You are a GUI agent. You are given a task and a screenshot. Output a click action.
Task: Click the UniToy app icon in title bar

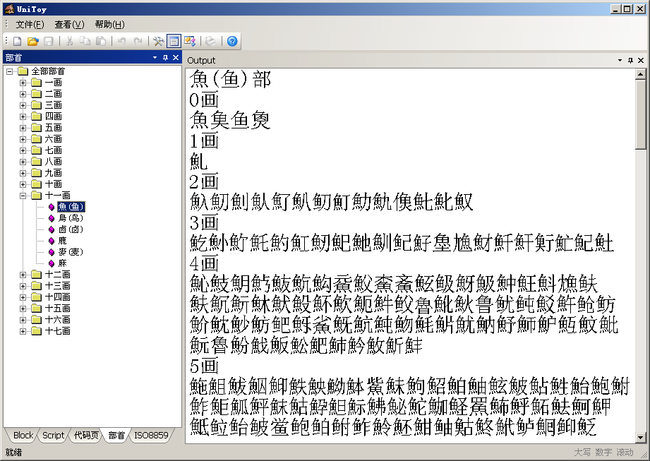[x=9, y=9]
